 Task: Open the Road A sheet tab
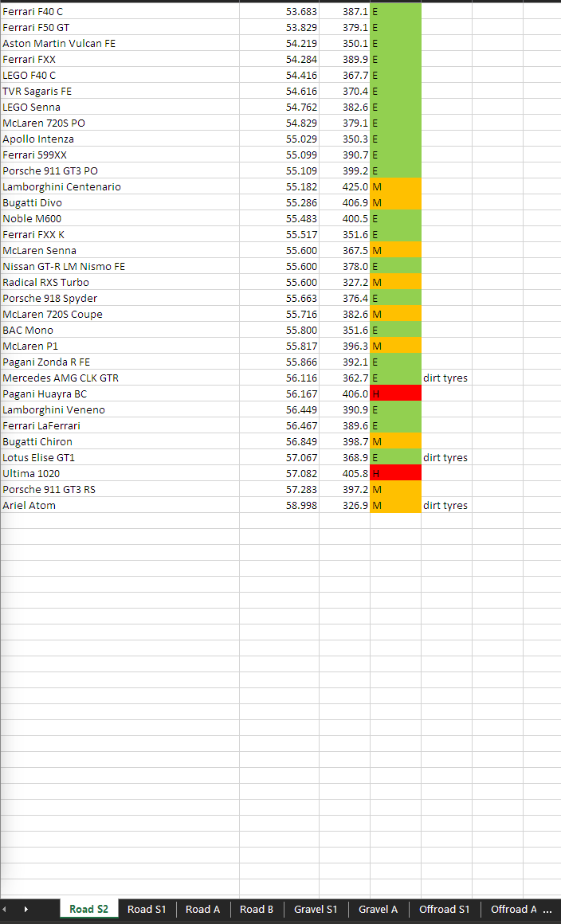tap(202, 909)
